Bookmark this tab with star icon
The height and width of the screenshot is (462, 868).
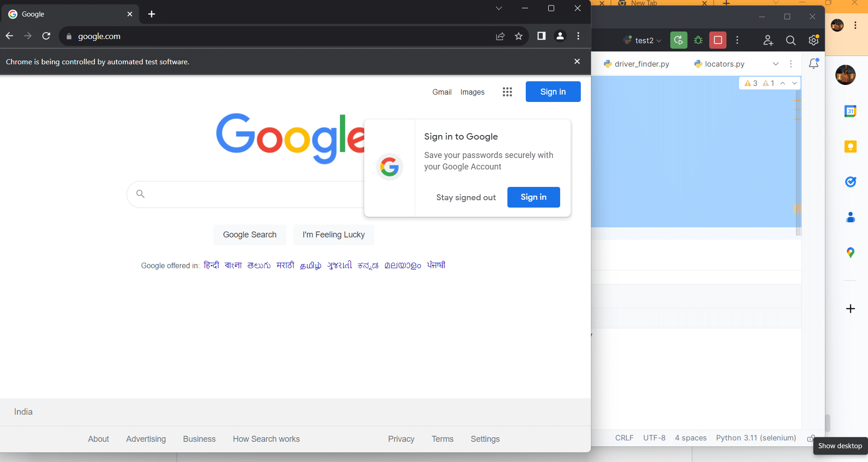coord(518,36)
